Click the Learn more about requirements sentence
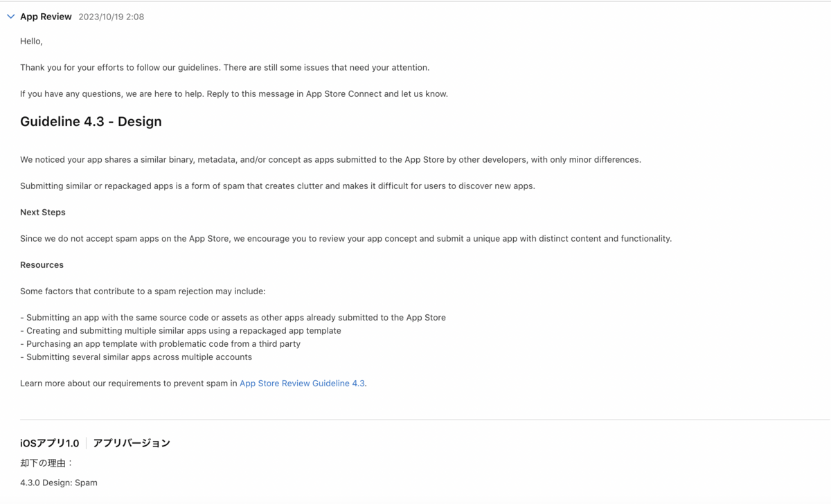Viewport: 831px width, 504px height. click(x=194, y=383)
